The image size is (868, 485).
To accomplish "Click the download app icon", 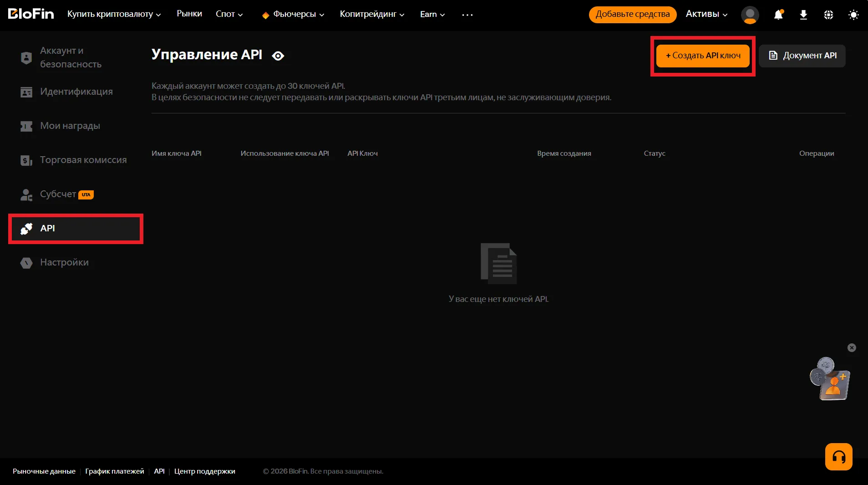I will pyautogui.click(x=803, y=15).
